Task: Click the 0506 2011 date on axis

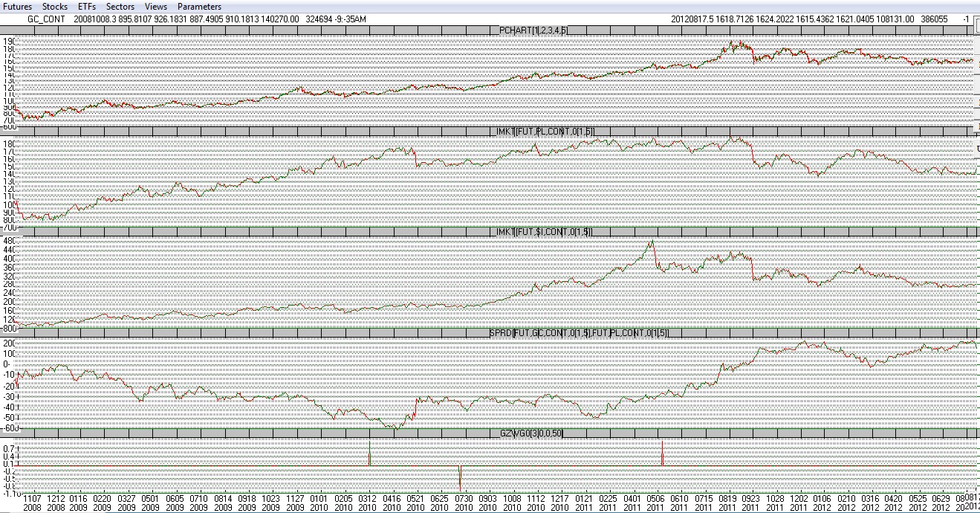Action: click(655, 503)
